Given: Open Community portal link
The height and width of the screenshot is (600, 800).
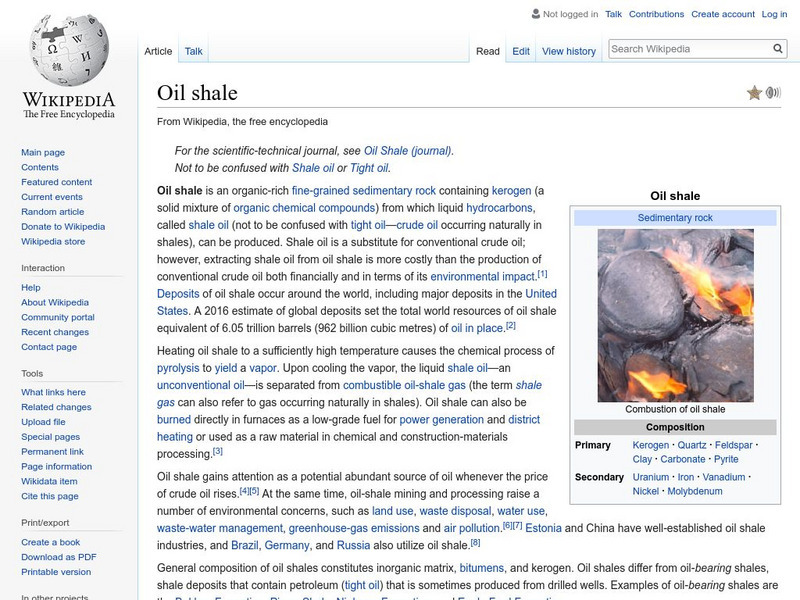Looking at the screenshot, I should coord(58,317).
